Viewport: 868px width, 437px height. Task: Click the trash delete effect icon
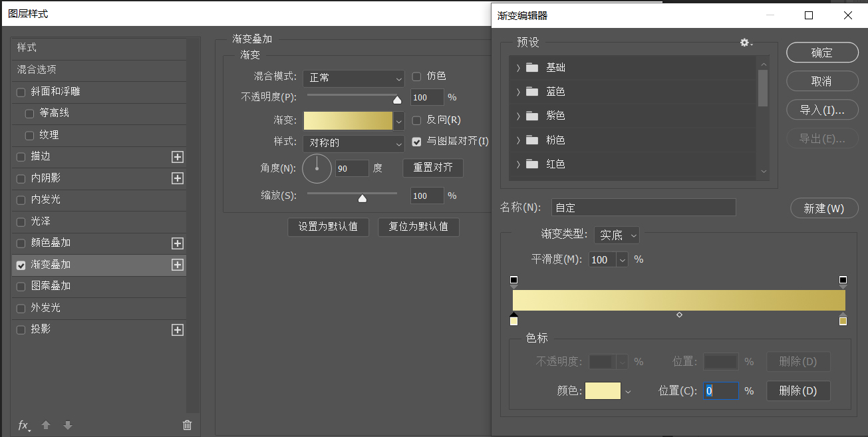click(187, 425)
